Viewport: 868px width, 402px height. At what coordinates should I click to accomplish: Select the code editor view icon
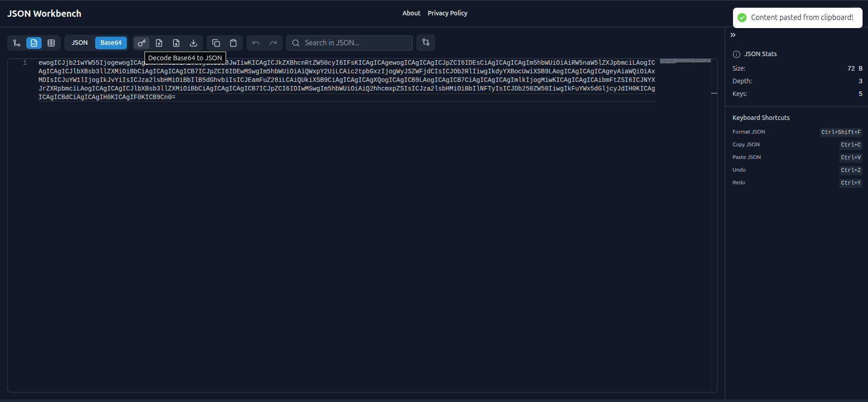(34, 43)
